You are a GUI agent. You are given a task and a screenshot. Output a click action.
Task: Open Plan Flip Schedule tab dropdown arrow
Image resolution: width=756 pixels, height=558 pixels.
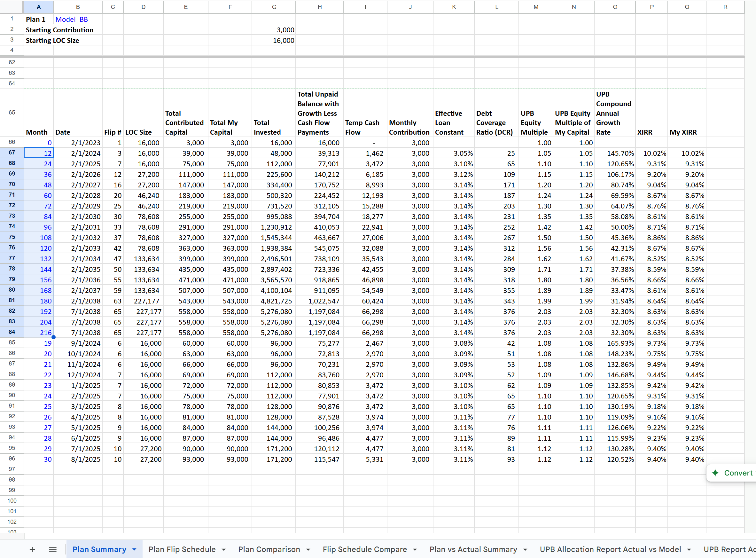point(223,550)
